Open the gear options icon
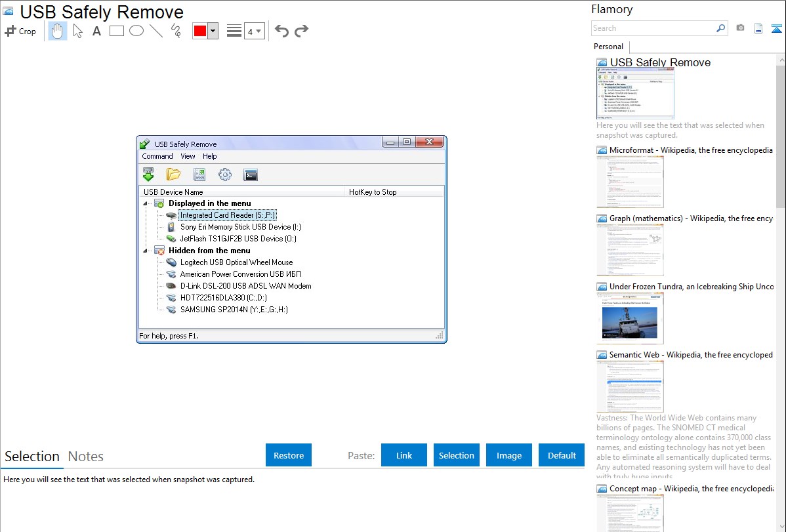 tap(225, 174)
